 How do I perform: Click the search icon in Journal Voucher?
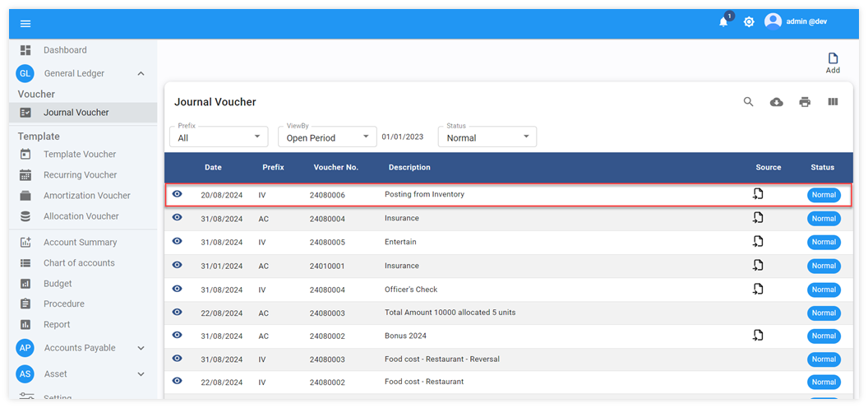tap(748, 102)
